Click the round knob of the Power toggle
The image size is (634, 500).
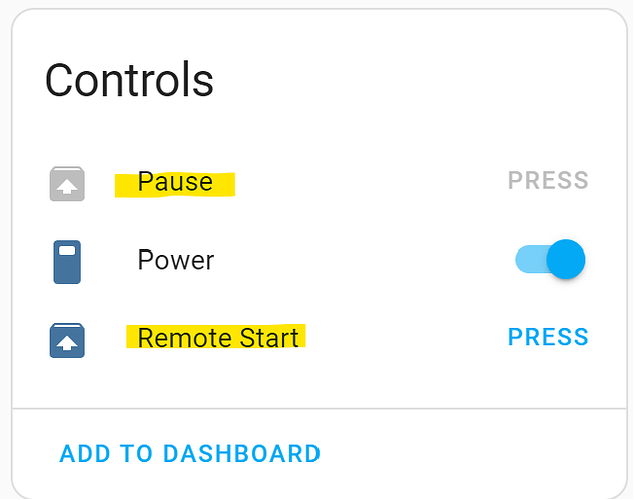(566, 260)
